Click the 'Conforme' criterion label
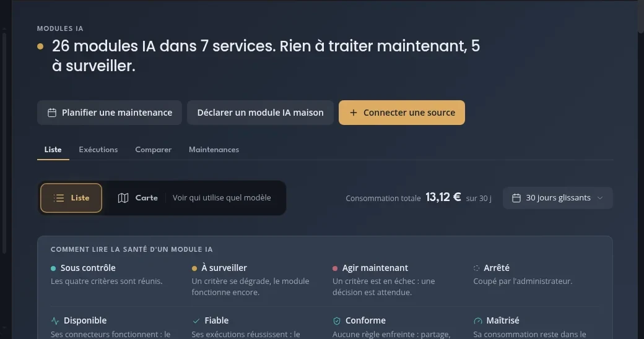 pyautogui.click(x=365, y=320)
